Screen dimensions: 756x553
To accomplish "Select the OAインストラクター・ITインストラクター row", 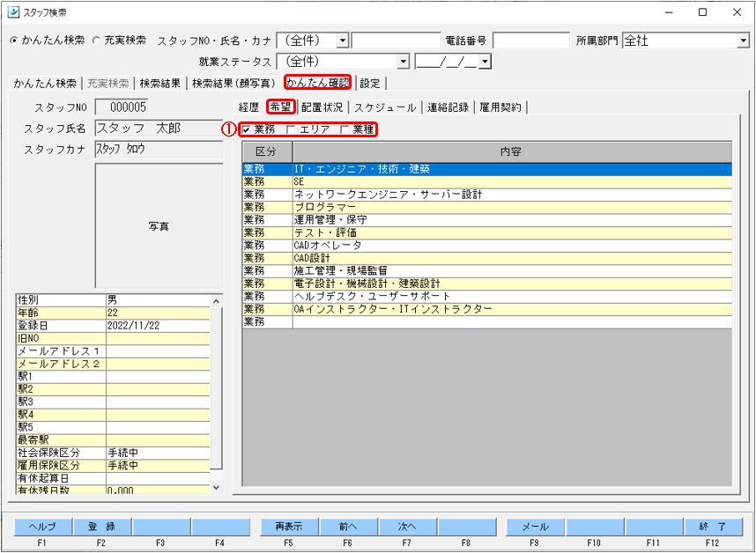I will [x=487, y=309].
